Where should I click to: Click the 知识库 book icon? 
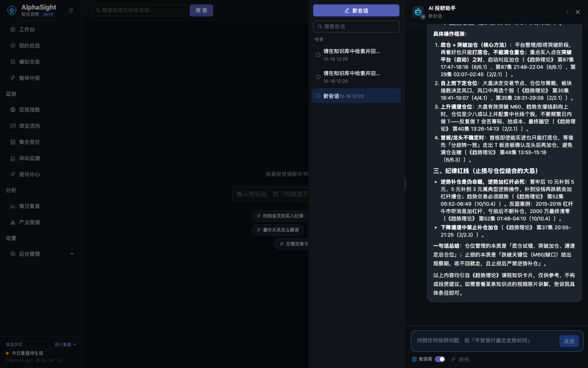[x=415, y=359]
